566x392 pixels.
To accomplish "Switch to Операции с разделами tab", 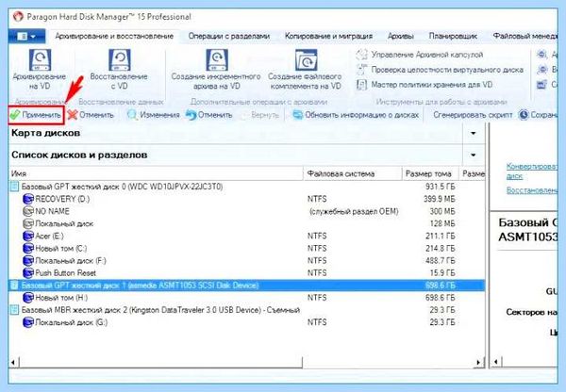I will tap(229, 36).
